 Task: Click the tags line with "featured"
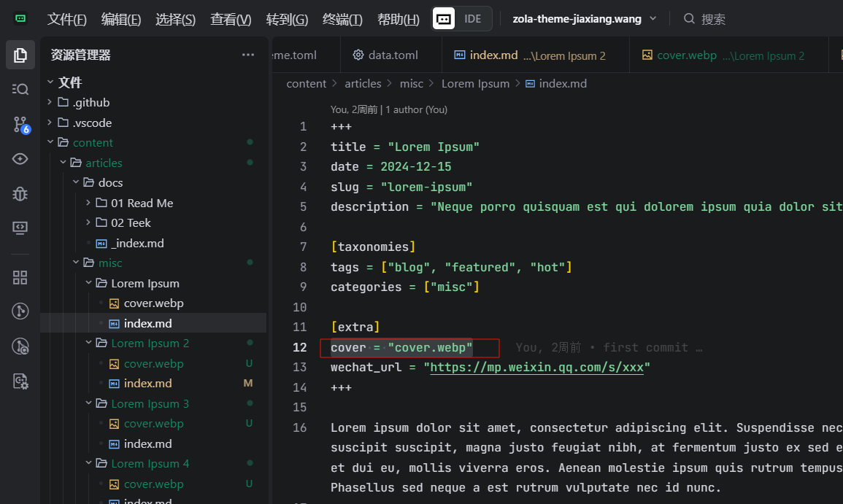pyautogui.click(x=451, y=267)
